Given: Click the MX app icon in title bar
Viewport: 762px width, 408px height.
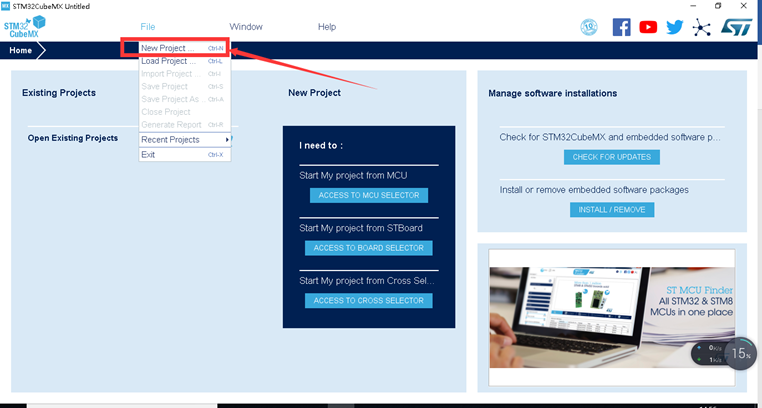Looking at the screenshot, I should pyautogui.click(x=6, y=6).
